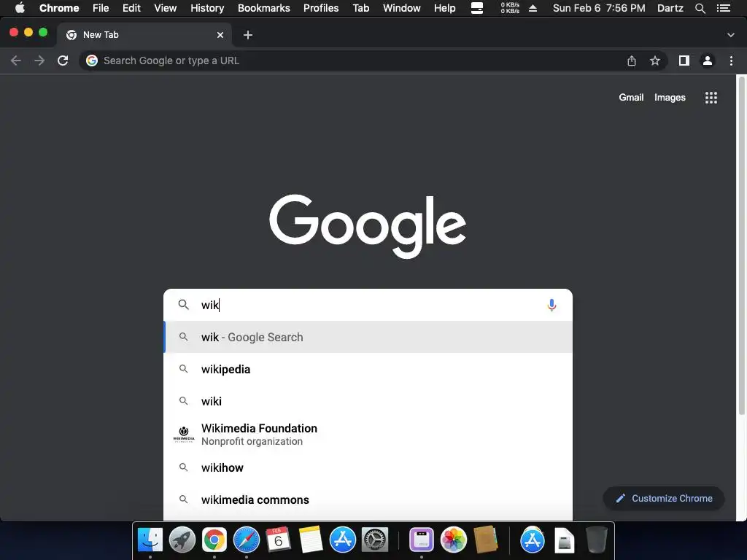The image size is (747, 560).
Task: Click the Chrome icon in the Dock
Action: click(x=214, y=540)
